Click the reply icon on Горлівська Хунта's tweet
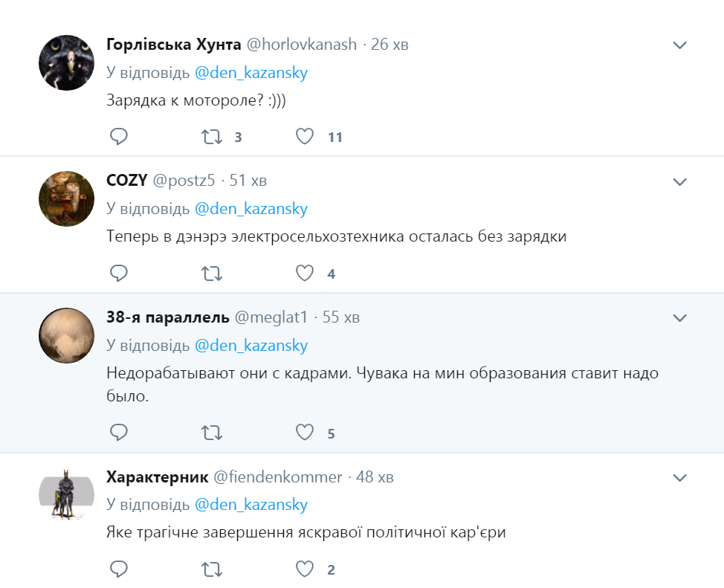Screen dimensions: 724x588 click(118, 137)
